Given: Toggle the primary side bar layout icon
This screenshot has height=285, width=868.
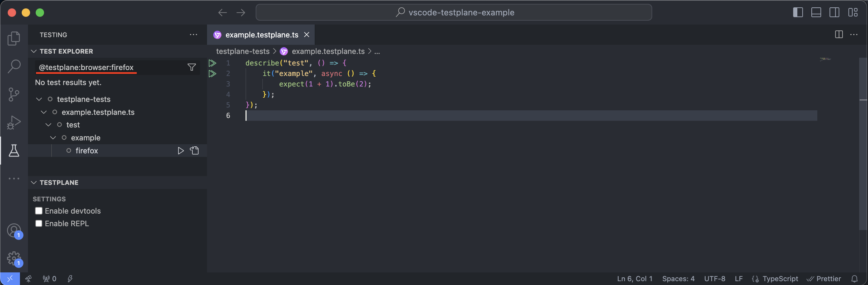Looking at the screenshot, I should [798, 13].
